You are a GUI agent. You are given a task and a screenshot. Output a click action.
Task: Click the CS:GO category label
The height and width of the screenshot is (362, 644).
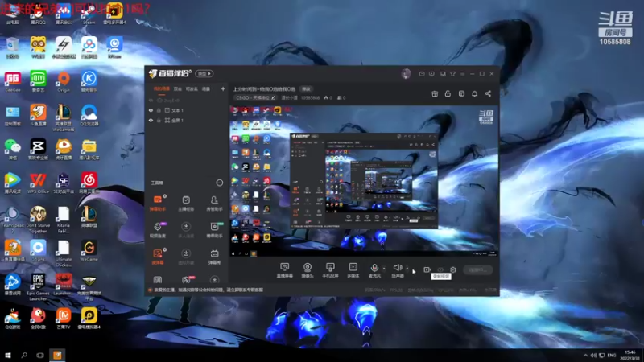(x=252, y=97)
